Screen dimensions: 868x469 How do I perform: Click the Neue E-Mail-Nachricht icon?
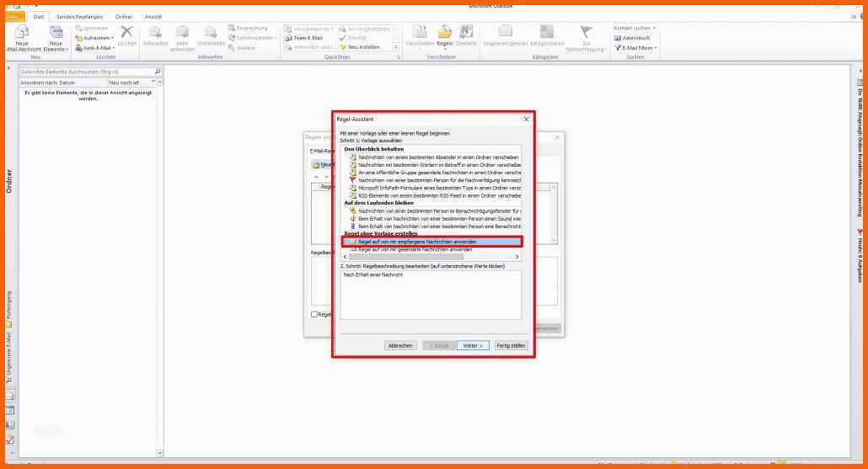pos(22,33)
